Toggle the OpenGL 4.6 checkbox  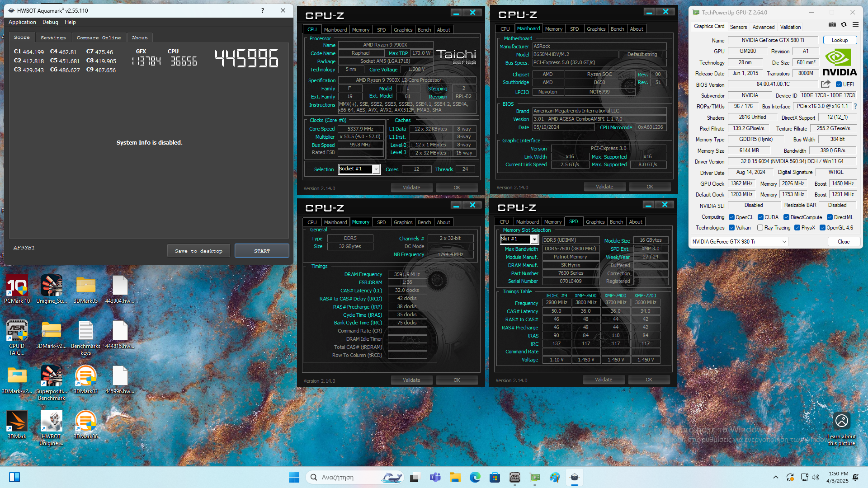823,228
